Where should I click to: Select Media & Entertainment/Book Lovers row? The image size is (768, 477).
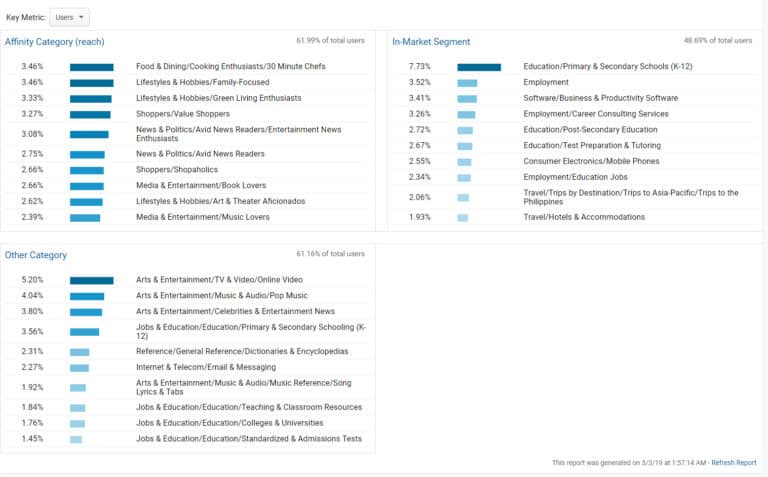tap(202, 185)
